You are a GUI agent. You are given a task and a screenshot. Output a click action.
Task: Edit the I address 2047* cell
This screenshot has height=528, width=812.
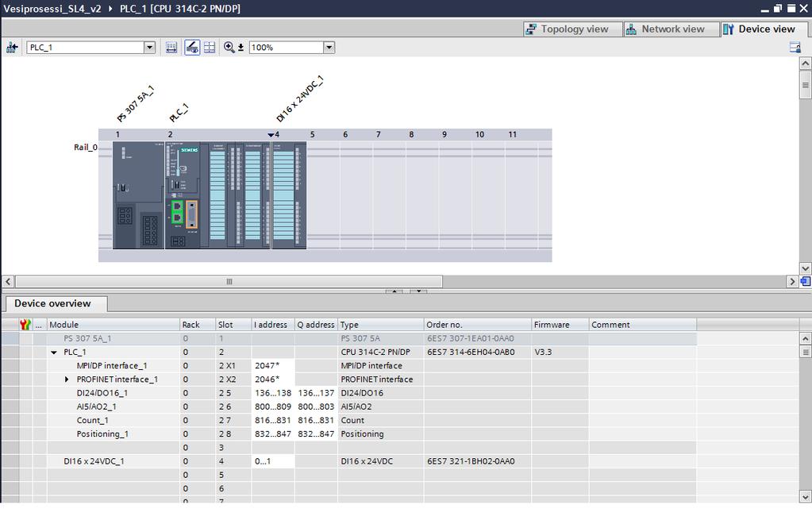click(273, 366)
